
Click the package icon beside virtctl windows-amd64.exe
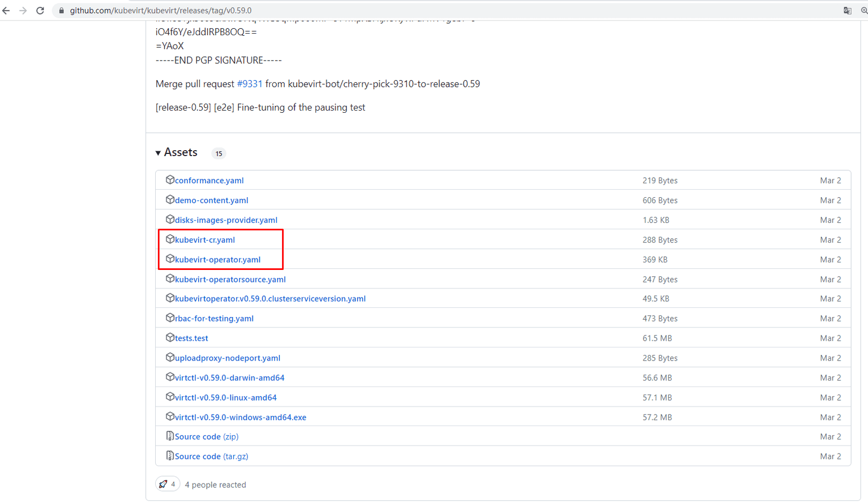click(170, 416)
